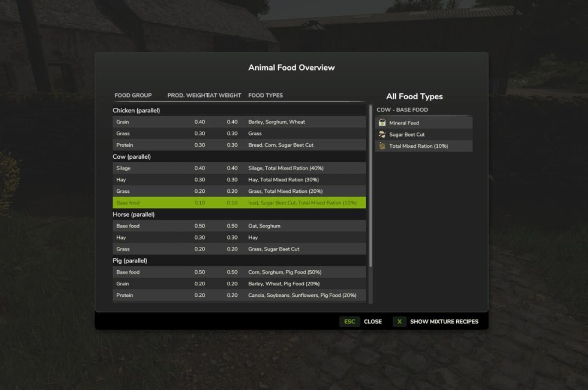Select the Pig Protein row

pos(239,295)
